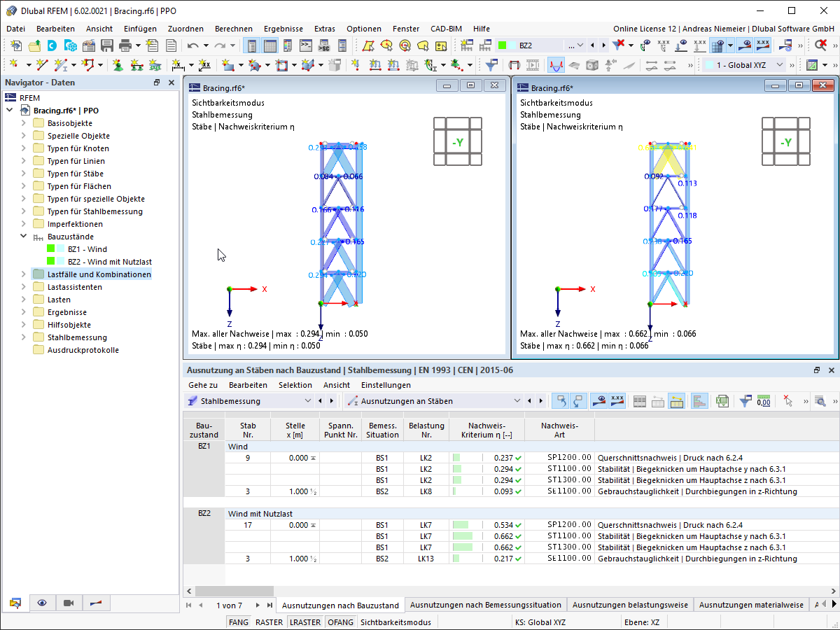Click the deselect cursor icon in table toolbar
The image size is (840, 630).
789,401
